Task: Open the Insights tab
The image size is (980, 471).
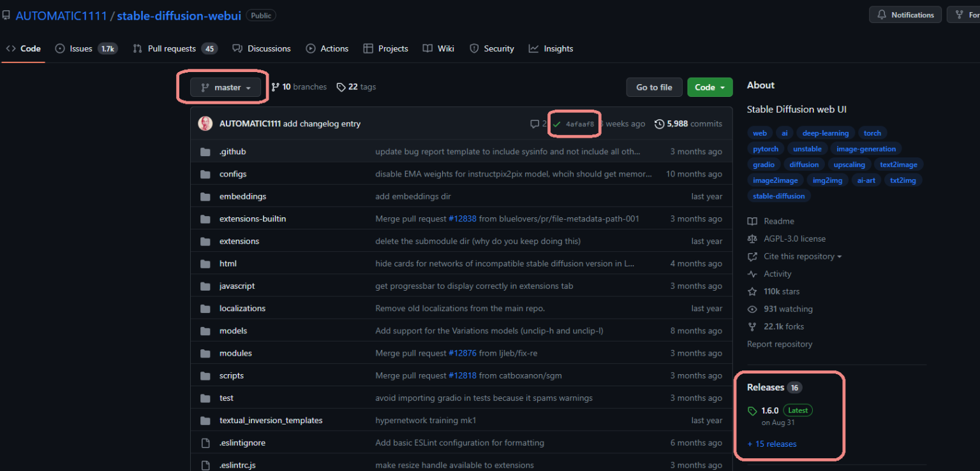Action: click(x=558, y=48)
